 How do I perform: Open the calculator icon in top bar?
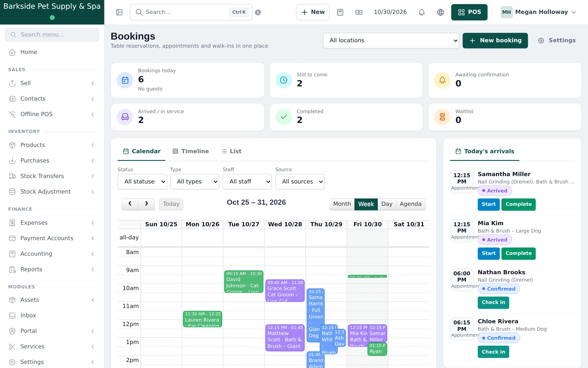point(340,12)
